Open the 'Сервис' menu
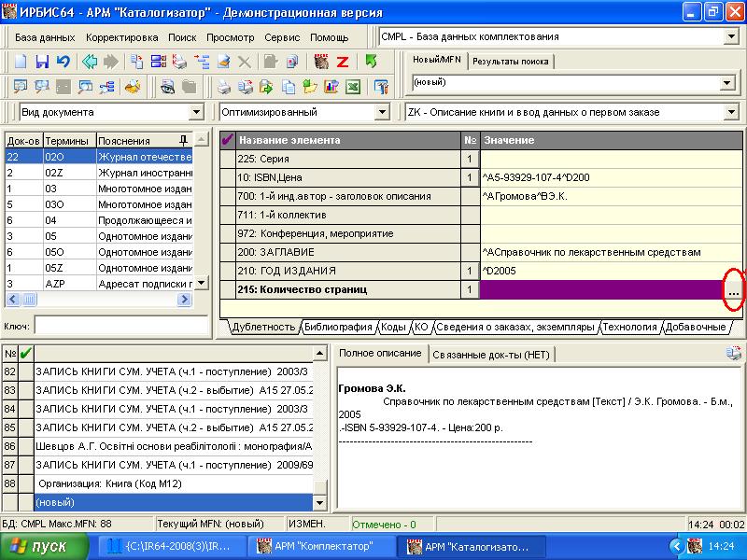The width and height of the screenshot is (747, 560). (282, 37)
